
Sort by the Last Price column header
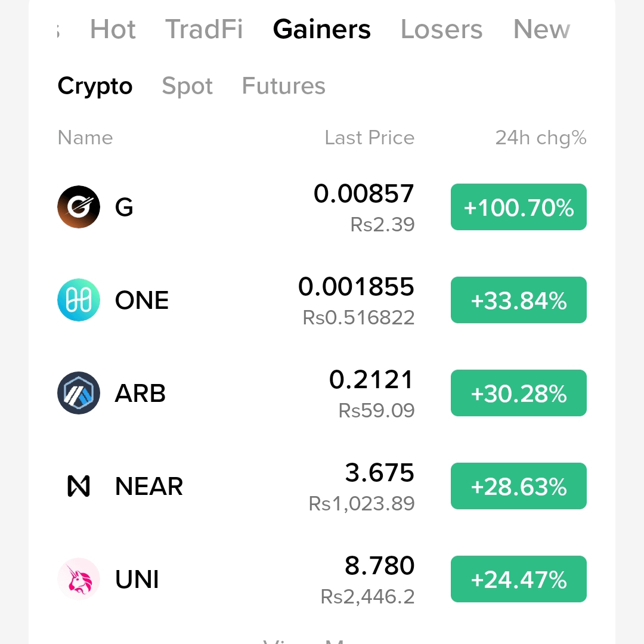pyautogui.click(x=370, y=138)
